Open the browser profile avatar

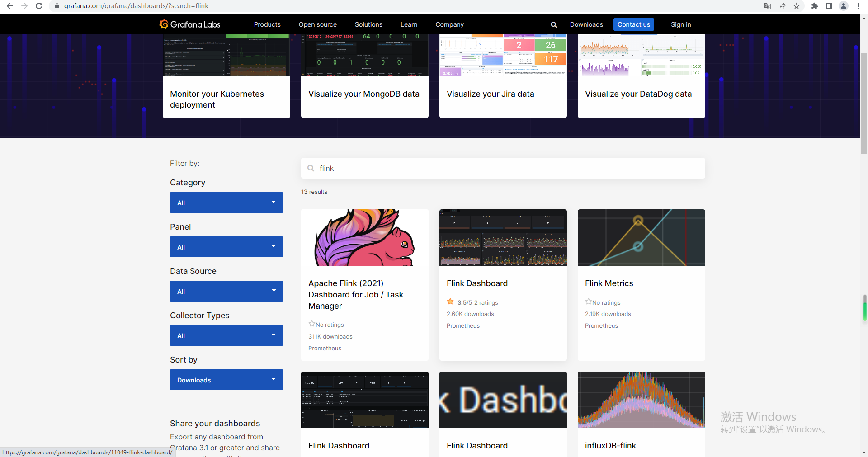click(844, 6)
